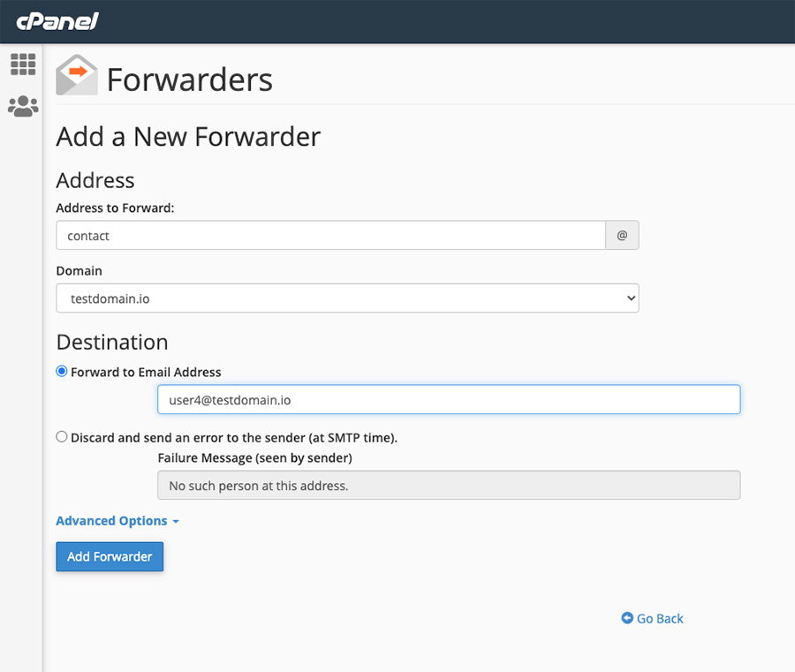The image size is (795, 672).
Task: Click the chevron arrow of Domain select
Action: click(631, 298)
